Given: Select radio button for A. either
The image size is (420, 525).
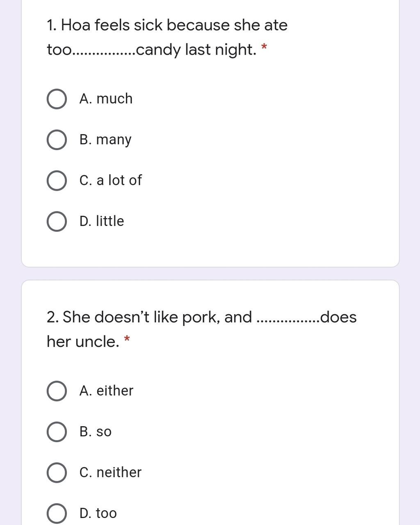Looking at the screenshot, I should [57, 391].
